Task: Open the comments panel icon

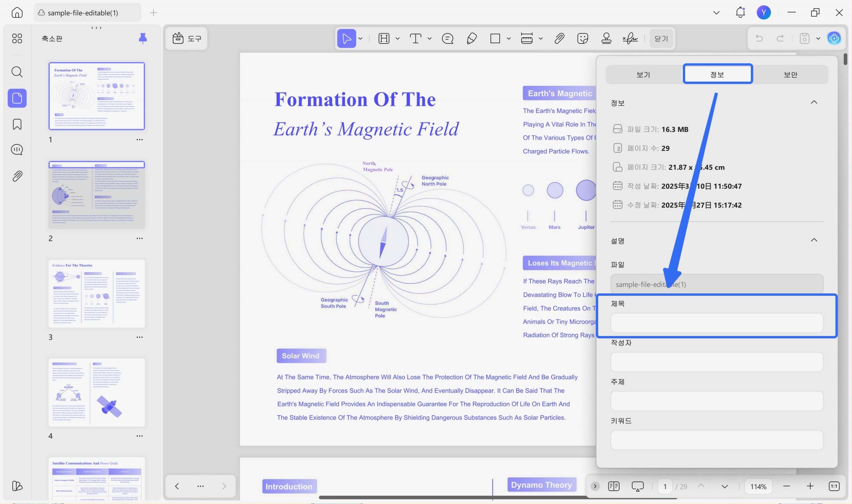Action: pyautogui.click(x=17, y=149)
